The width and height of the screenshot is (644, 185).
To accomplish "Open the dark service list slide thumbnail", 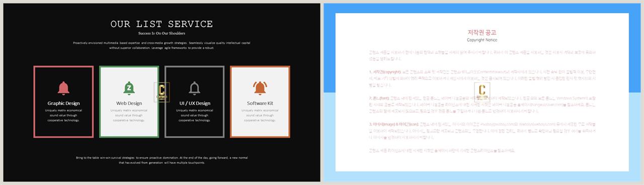I will 162,92.
